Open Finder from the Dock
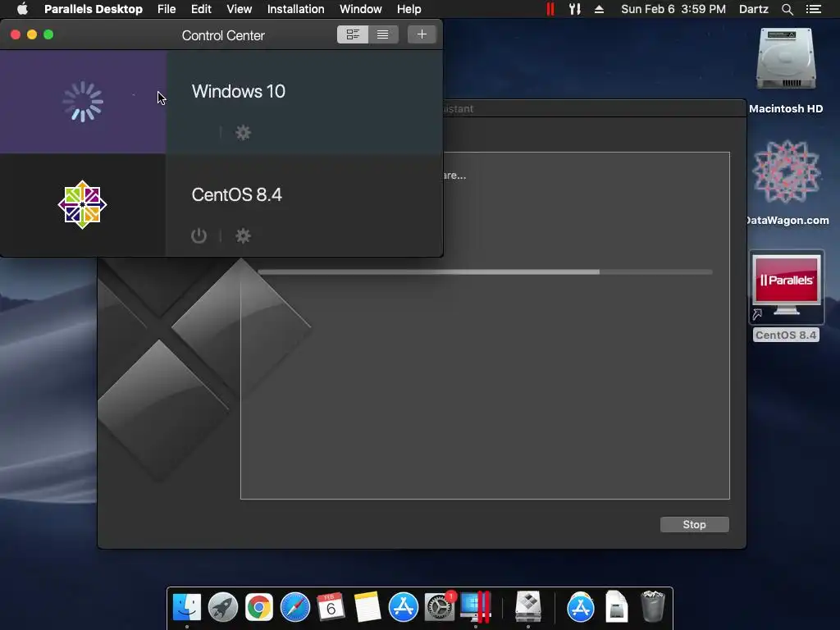 [186, 607]
